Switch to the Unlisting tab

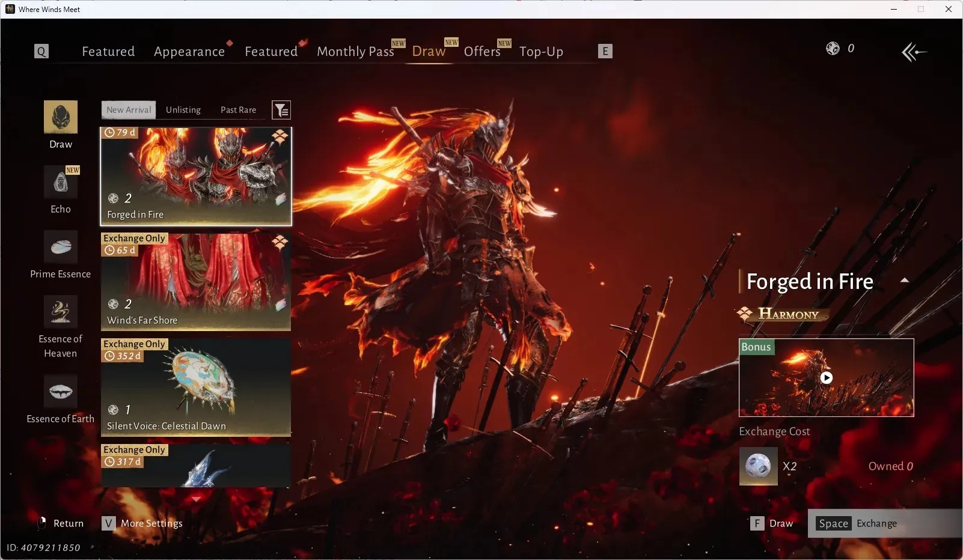183,110
